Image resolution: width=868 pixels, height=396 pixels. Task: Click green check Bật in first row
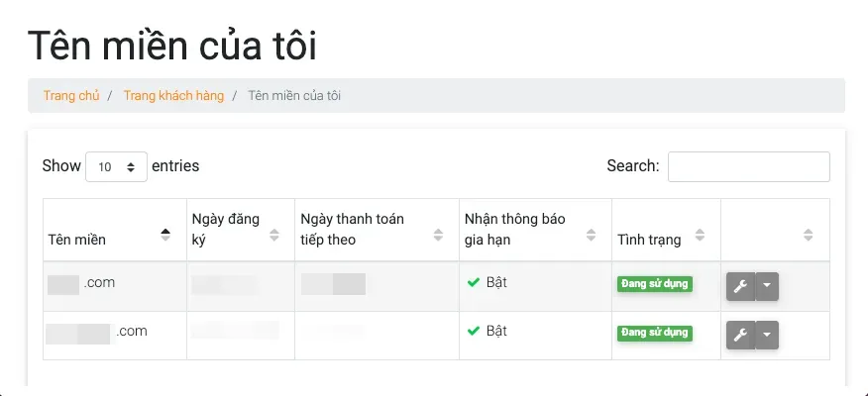click(488, 282)
